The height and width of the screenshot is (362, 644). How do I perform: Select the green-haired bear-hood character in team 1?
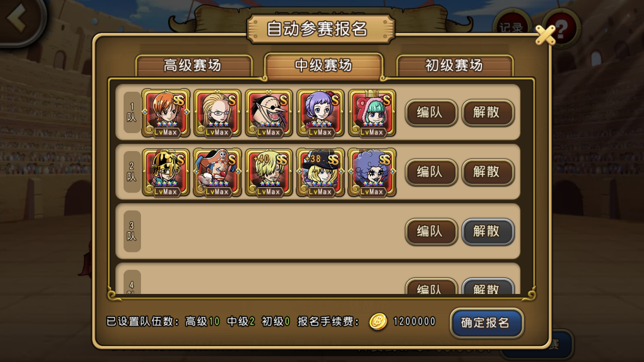372,112
